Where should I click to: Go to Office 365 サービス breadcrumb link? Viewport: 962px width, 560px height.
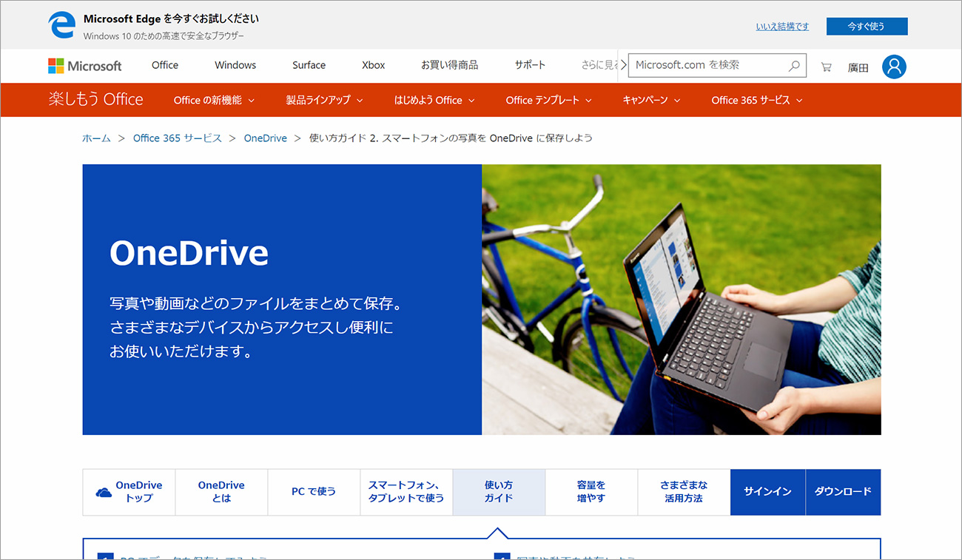(178, 138)
